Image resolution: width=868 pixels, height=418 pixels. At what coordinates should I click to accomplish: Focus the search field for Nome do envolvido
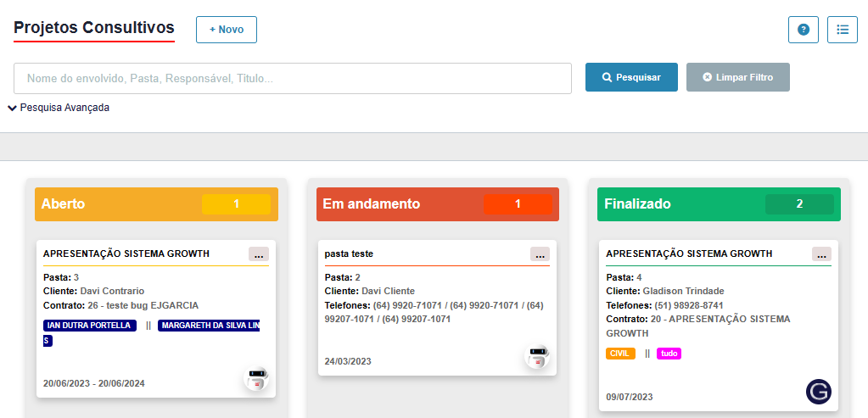293,79
